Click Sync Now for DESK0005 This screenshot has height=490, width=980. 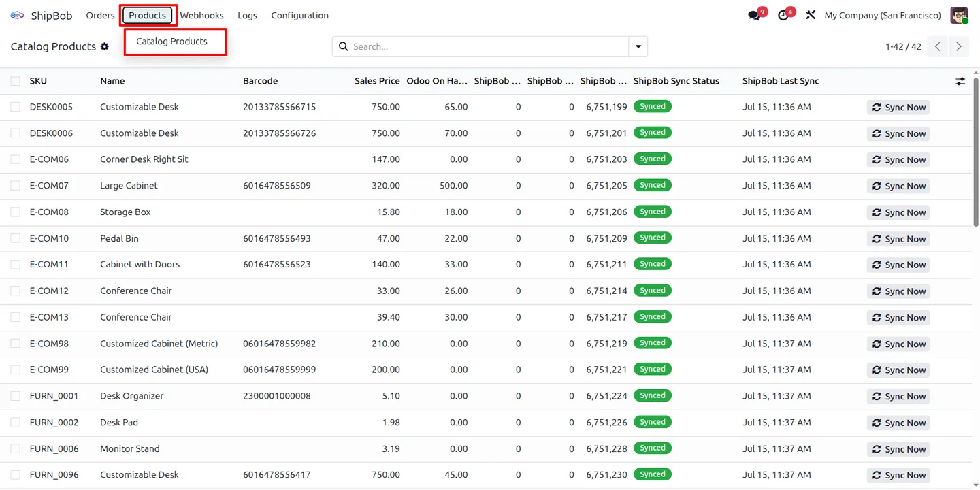(898, 108)
